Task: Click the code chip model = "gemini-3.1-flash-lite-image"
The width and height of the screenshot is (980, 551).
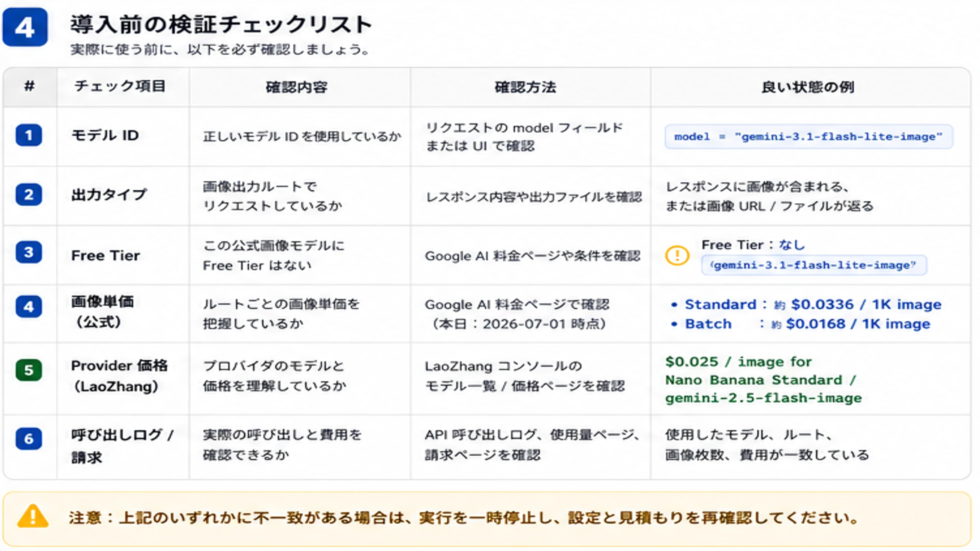Action: (x=808, y=137)
